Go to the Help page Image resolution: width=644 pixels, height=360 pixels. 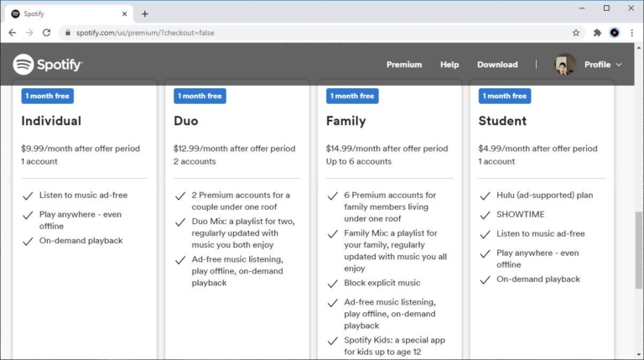[449, 65]
